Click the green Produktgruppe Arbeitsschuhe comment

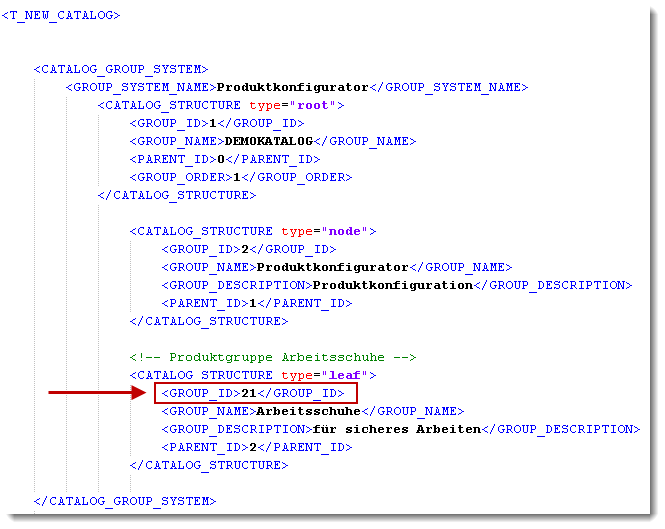coord(272,357)
